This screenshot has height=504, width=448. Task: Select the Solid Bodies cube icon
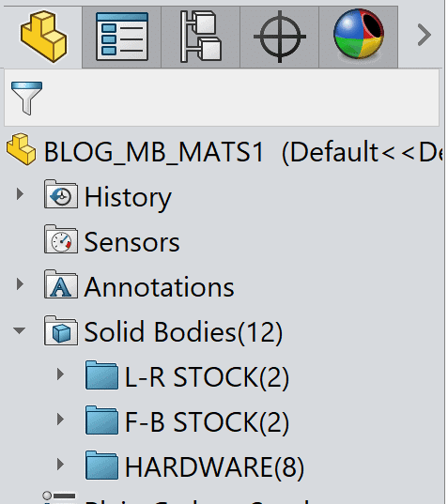[x=61, y=330]
